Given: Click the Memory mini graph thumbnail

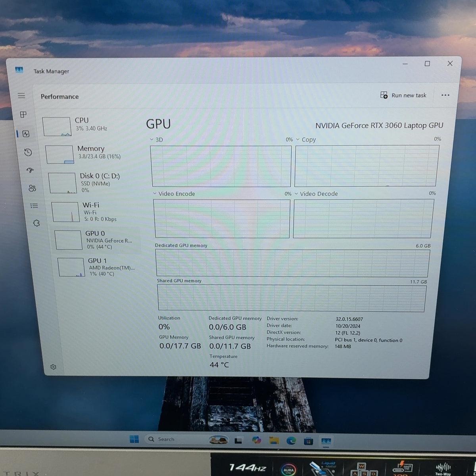Looking at the screenshot, I should coord(59,154).
